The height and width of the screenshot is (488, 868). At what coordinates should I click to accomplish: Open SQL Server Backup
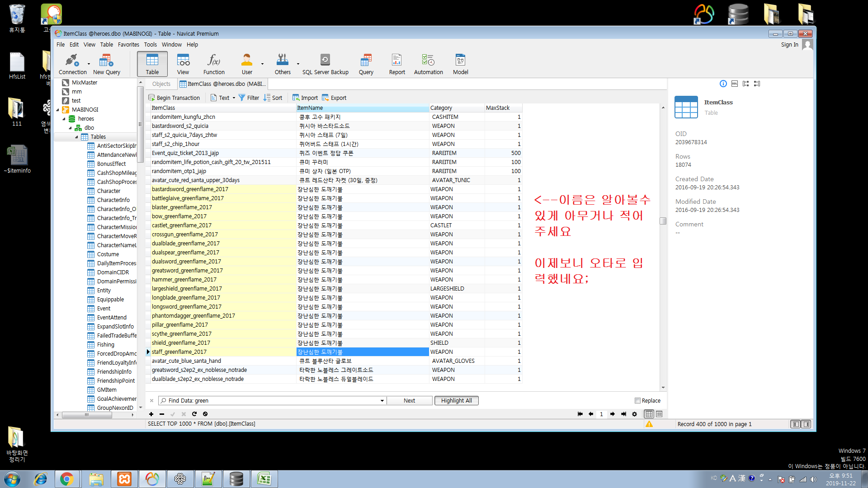(x=325, y=64)
